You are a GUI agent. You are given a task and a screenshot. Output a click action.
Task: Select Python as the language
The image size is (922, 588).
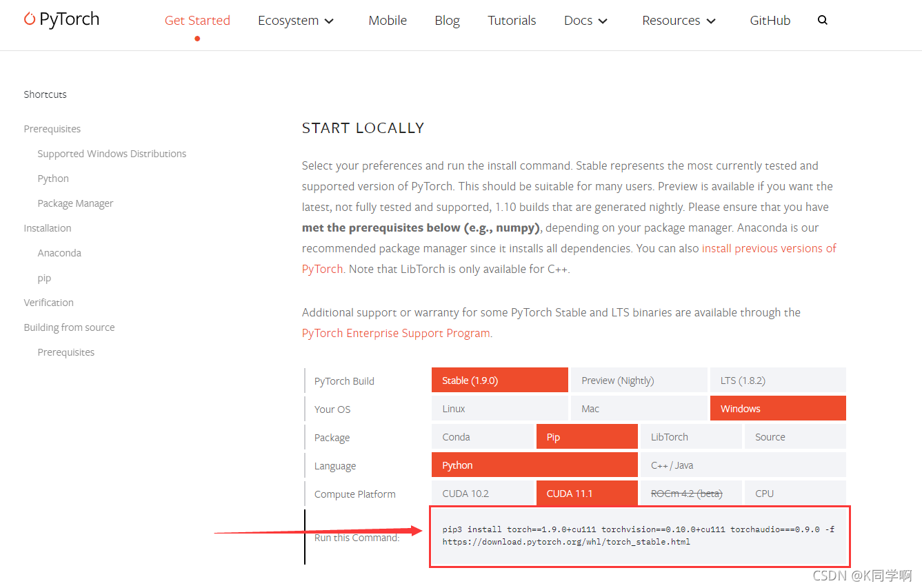[534, 465]
